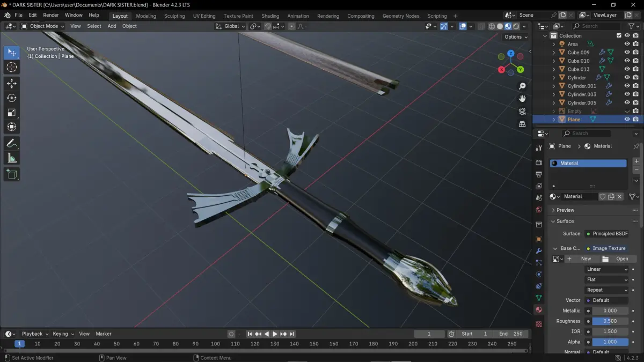Enable rendered viewport shading

(516, 26)
